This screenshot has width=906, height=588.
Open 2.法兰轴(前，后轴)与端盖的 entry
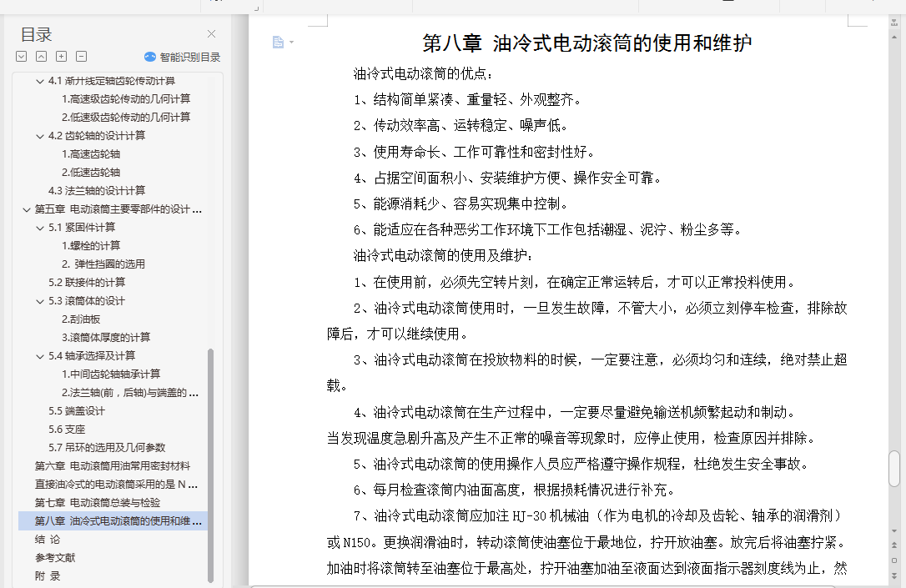130,393
